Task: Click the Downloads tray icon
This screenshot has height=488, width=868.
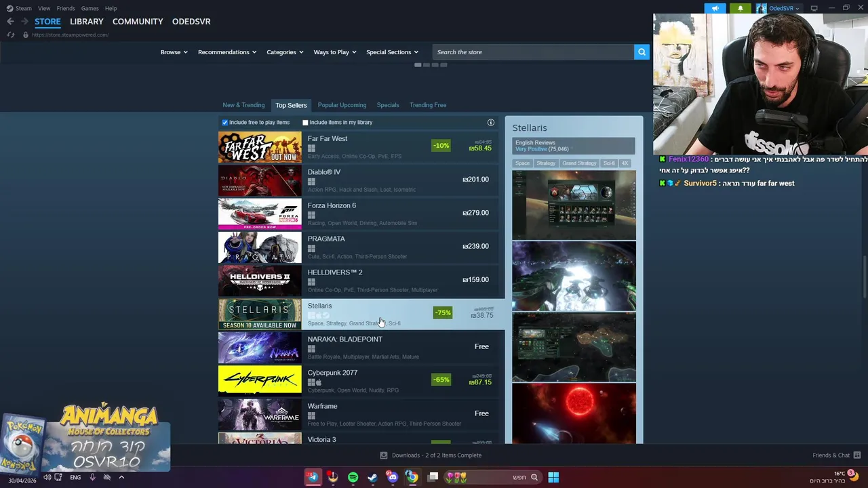Action: coord(384,455)
